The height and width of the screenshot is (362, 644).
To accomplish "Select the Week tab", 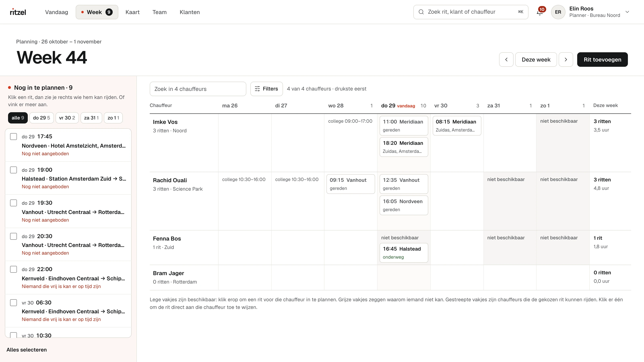I will (x=97, y=12).
